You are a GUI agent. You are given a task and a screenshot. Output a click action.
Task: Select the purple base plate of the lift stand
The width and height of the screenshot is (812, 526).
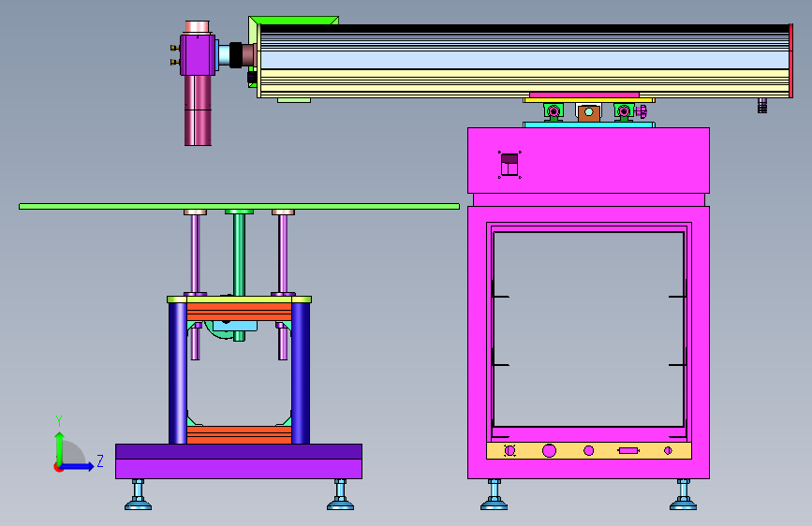(239, 460)
